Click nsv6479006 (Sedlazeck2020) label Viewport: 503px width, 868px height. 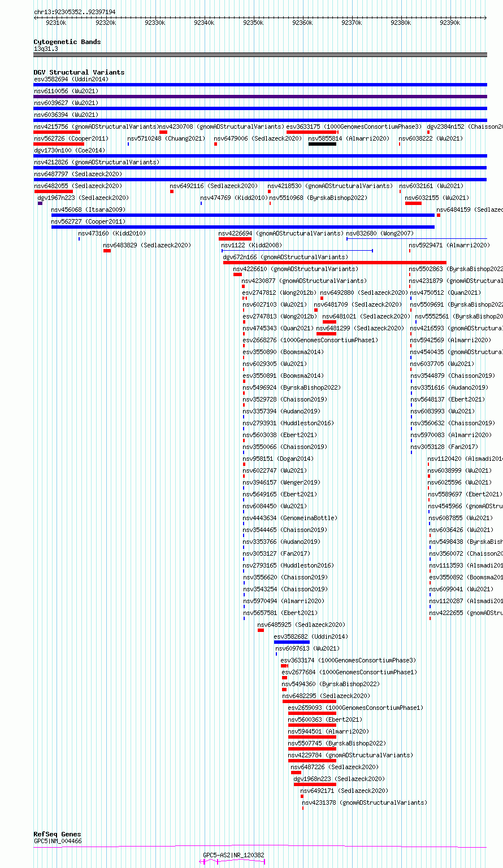point(258,138)
